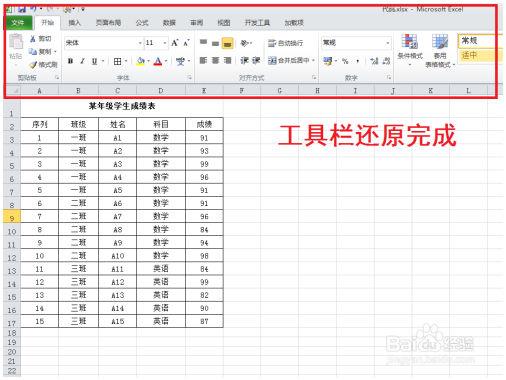Click the Percent Style icon

(345, 61)
